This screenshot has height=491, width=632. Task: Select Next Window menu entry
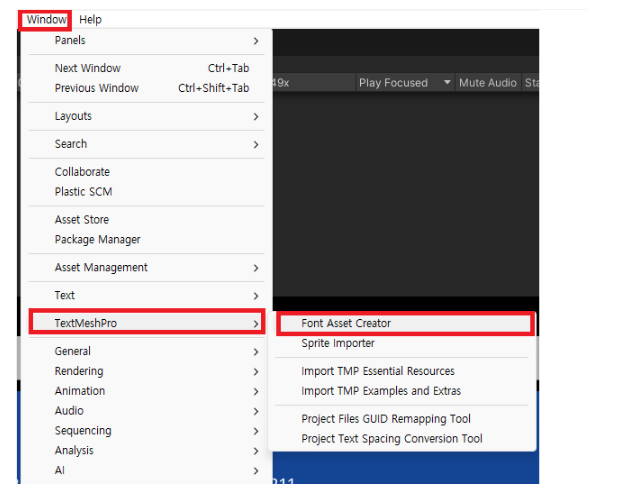coord(147,68)
